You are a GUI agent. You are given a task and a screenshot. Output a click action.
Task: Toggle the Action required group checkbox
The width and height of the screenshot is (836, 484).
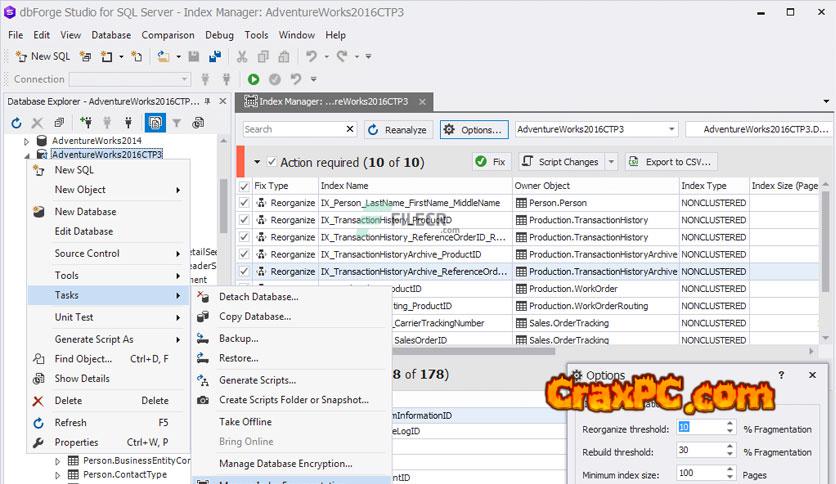tap(271, 162)
